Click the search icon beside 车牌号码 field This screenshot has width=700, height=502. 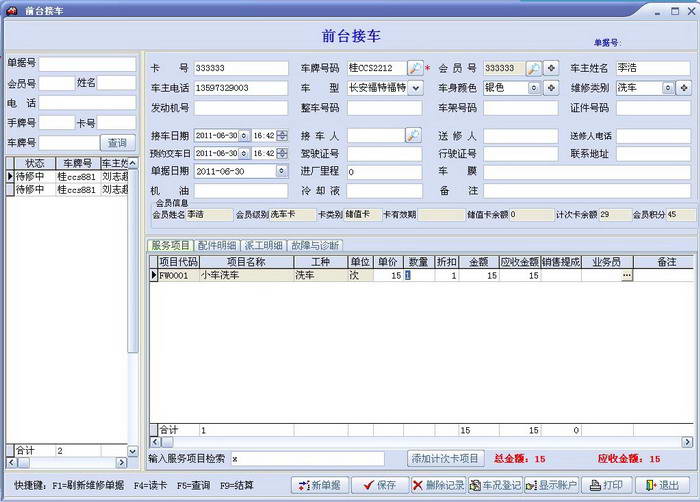415,69
